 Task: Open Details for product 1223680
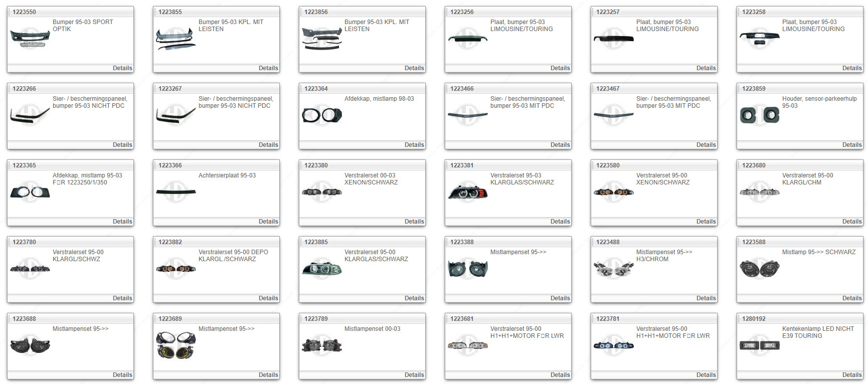pyautogui.click(x=852, y=222)
